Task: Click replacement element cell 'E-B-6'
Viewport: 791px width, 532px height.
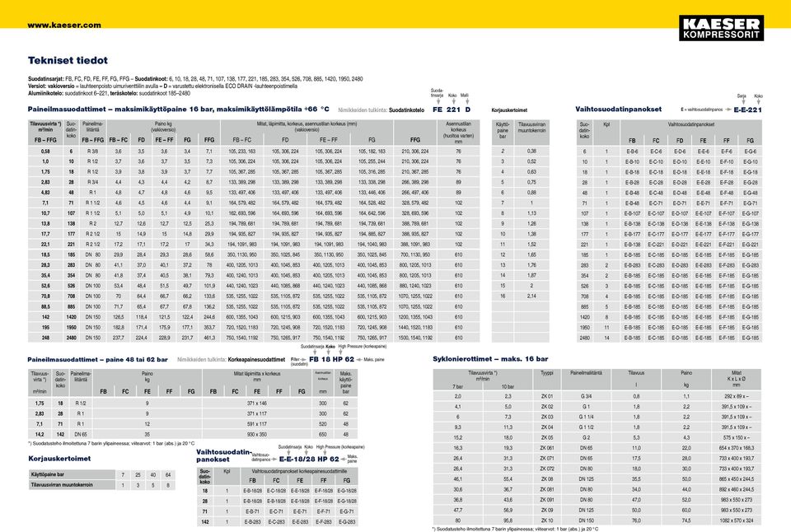Action: pyautogui.click(x=632, y=152)
